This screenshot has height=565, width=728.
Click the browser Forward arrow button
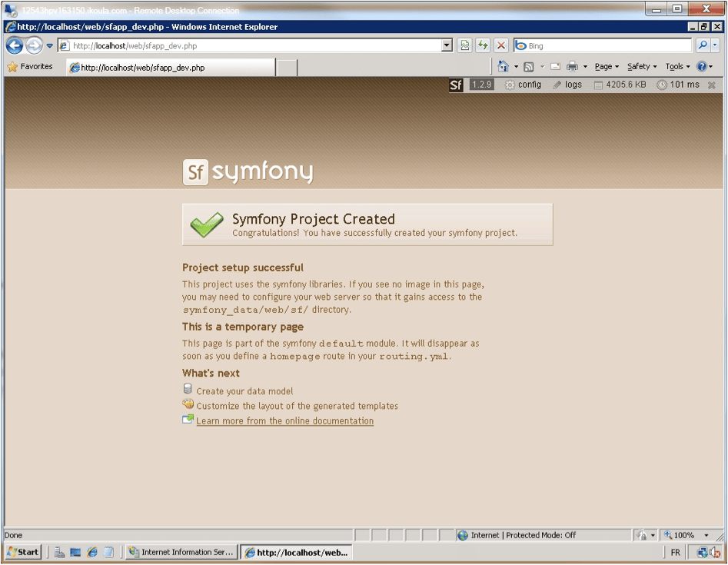(34, 45)
